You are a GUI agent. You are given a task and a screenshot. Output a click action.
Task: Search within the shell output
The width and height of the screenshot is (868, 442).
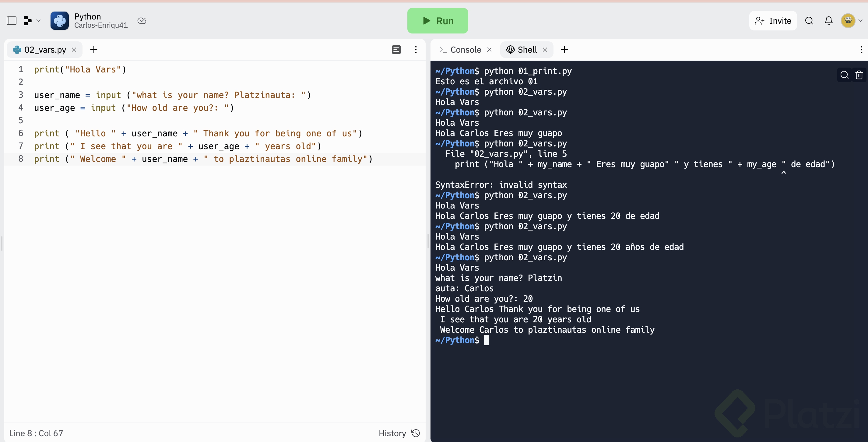(x=844, y=75)
